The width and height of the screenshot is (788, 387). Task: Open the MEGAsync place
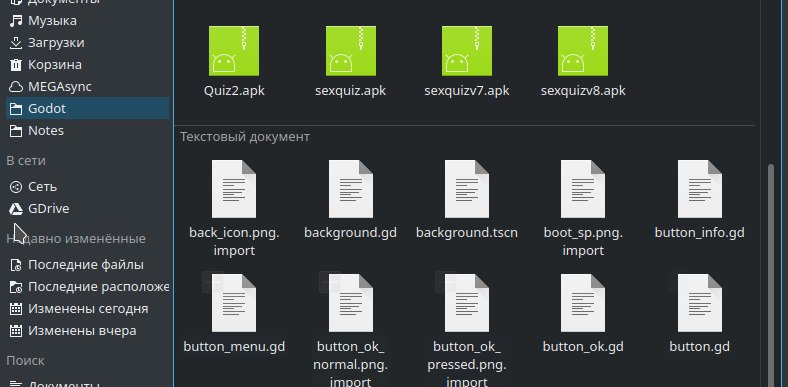pos(87,86)
